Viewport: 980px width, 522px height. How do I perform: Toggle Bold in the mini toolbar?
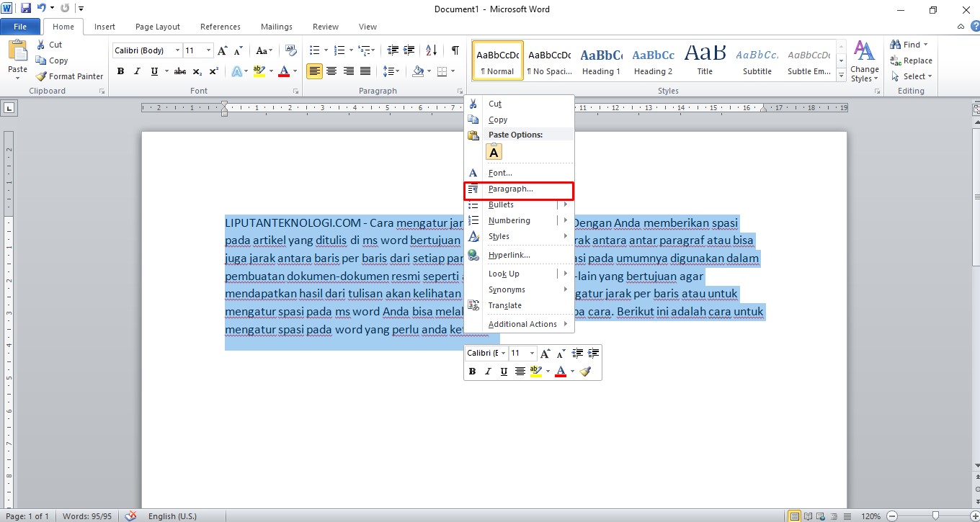click(x=472, y=372)
